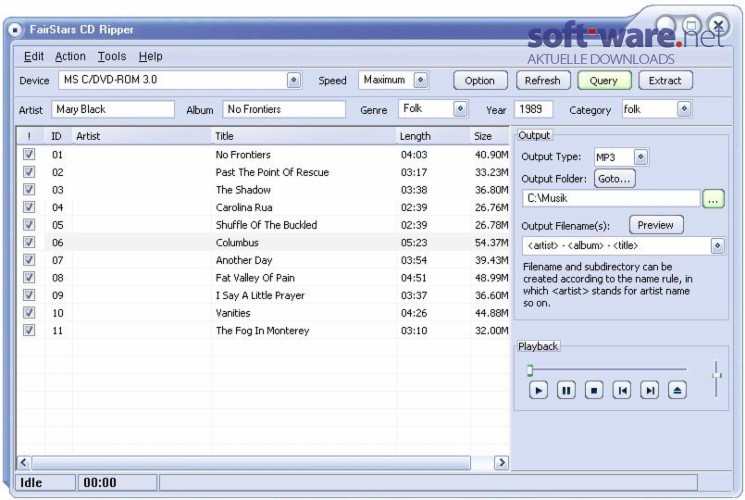Eject the CD with eject icon

pos(678,390)
